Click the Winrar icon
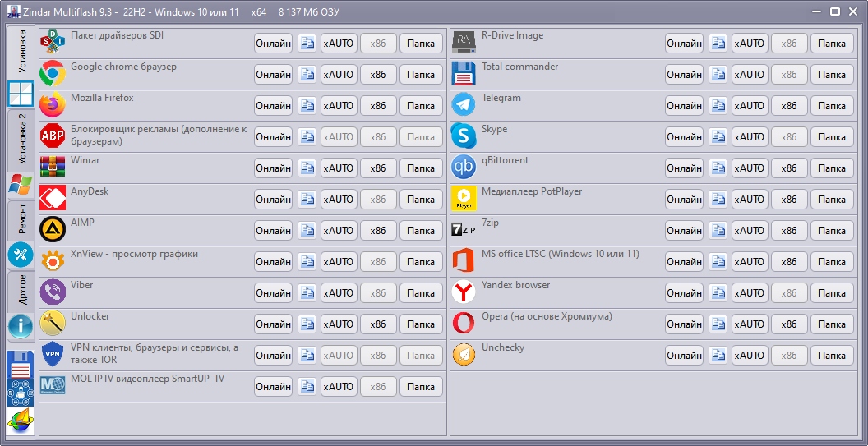 point(53,167)
